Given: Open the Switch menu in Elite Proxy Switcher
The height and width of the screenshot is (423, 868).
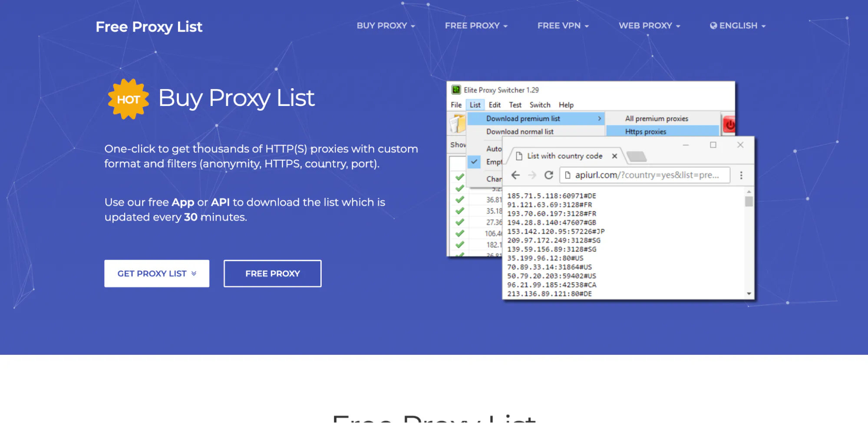Looking at the screenshot, I should [x=540, y=105].
